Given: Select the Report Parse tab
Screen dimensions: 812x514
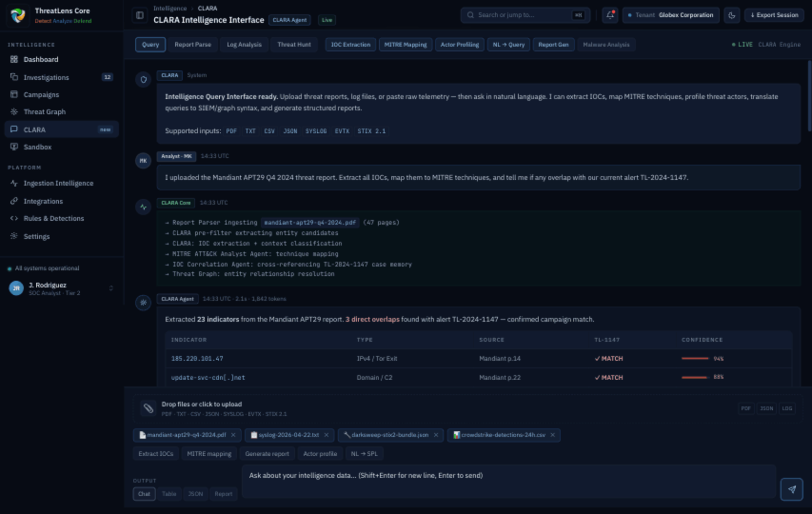Looking at the screenshot, I should (x=192, y=44).
